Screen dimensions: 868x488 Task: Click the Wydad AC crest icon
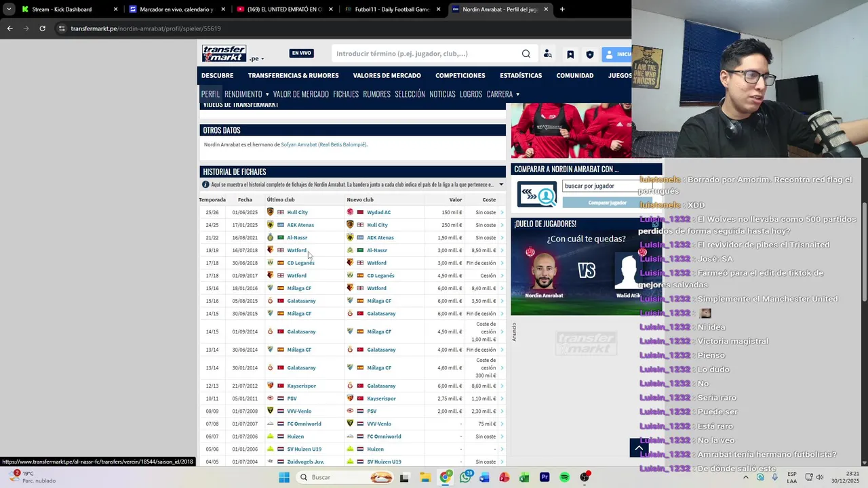tap(350, 212)
